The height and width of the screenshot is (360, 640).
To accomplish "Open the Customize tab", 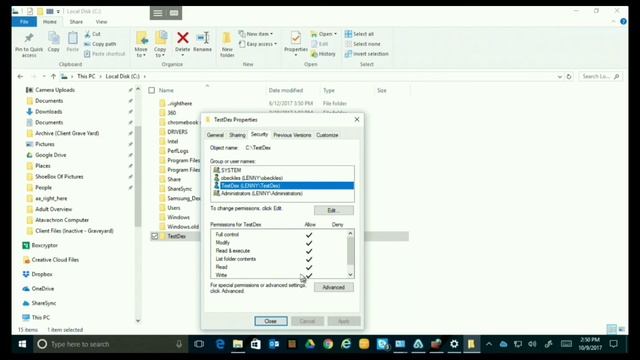I will 327,135.
